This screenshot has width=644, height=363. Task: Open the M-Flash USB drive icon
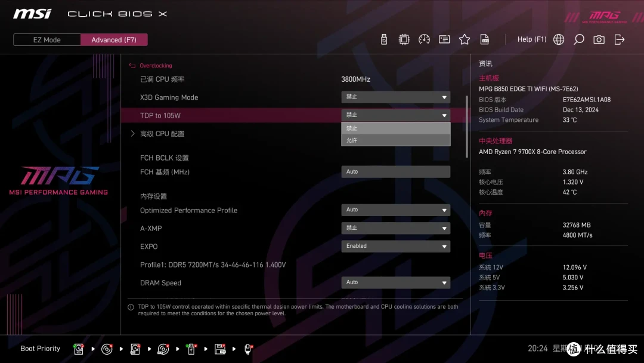pyautogui.click(x=383, y=39)
